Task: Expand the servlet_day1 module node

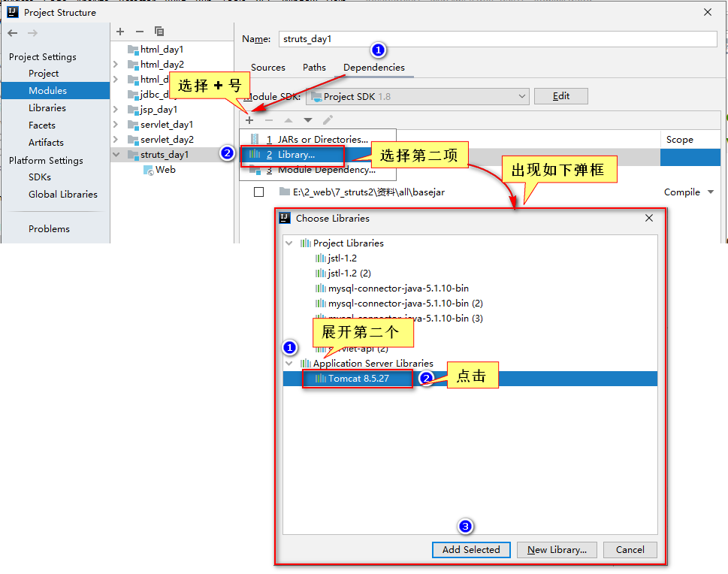Action: 116,125
